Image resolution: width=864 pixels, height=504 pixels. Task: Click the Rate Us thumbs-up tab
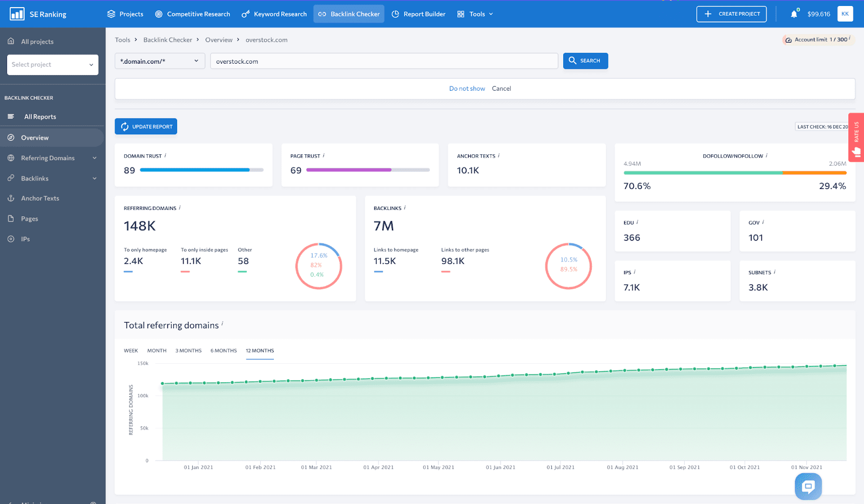[x=856, y=138]
